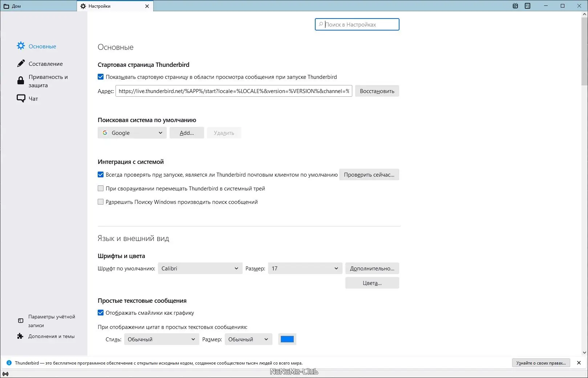Image resolution: width=588 pixels, height=378 pixels.
Task: Click the scrollbar up arrow
Action: click(584, 14)
